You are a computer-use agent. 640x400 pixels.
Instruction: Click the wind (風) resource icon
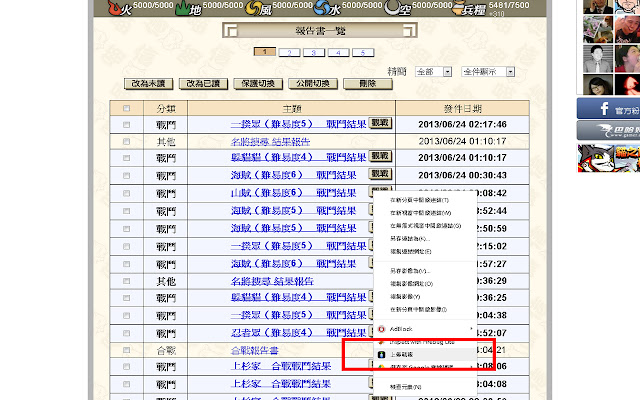point(258,8)
